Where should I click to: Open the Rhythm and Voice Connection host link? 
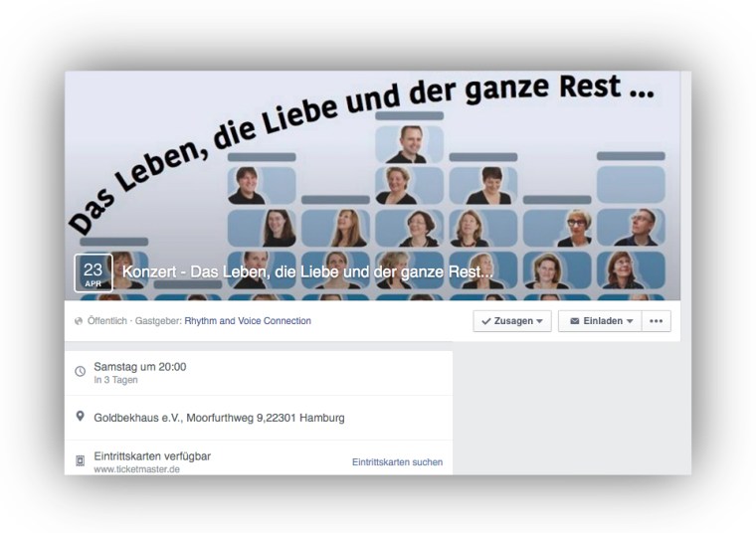(x=248, y=321)
